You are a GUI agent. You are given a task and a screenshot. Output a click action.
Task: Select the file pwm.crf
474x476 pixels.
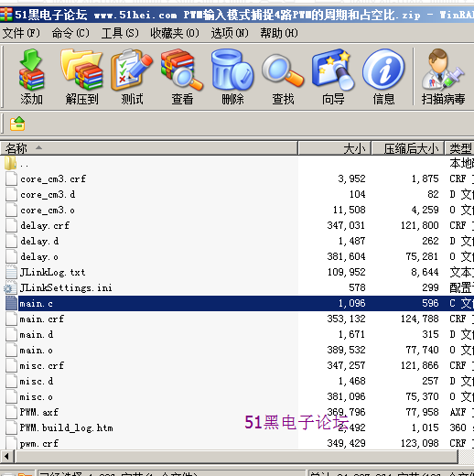coord(39,443)
